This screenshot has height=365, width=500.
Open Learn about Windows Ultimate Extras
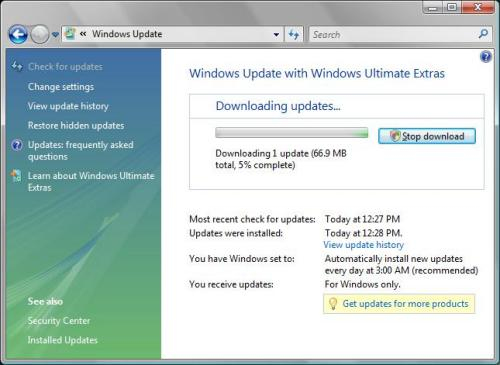tap(91, 181)
